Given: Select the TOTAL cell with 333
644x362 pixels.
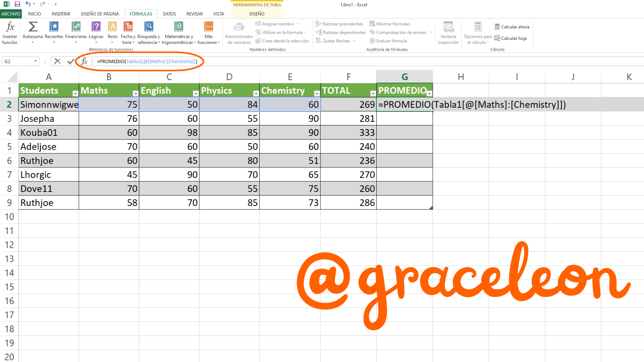Looking at the screenshot, I should pos(349,133).
